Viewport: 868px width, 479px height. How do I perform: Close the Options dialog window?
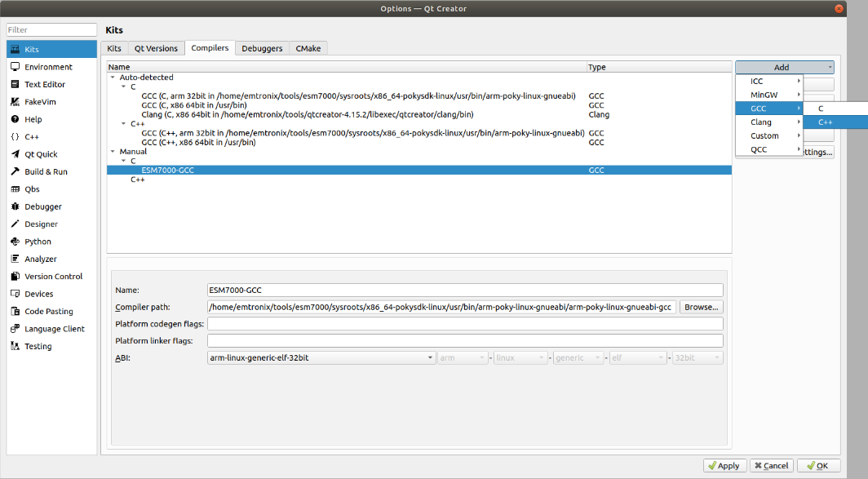click(x=839, y=8)
